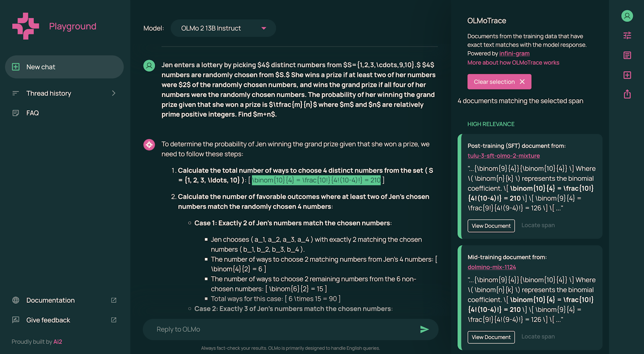Open Documentation in sidebar

pyautogui.click(x=64, y=300)
